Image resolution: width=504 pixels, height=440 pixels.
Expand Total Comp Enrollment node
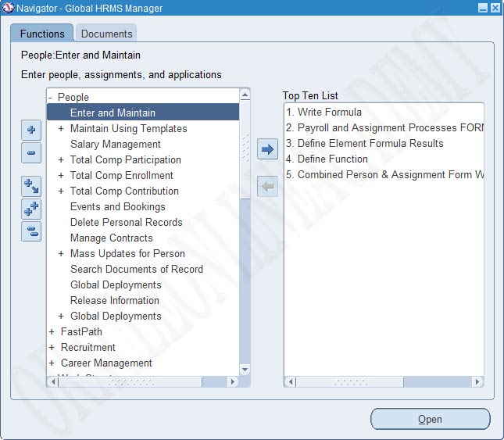[x=61, y=176]
